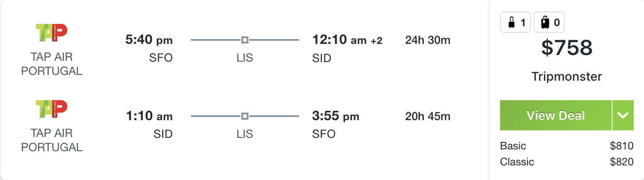Click the outbound 5:40 pm departure time
This screenshot has width=644, height=180.
149,40
